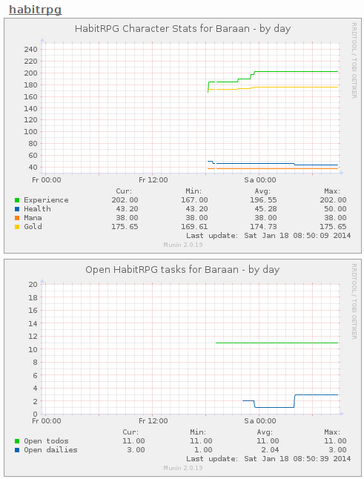
Task: Open the Open HabitRPG tasks graph
Action: [x=183, y=368]
